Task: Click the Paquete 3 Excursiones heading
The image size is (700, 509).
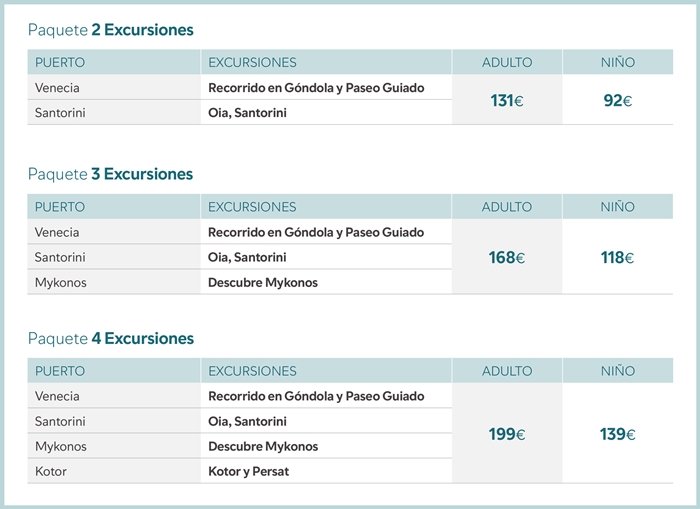Action: pyautogui.click(x=110, y=174)
